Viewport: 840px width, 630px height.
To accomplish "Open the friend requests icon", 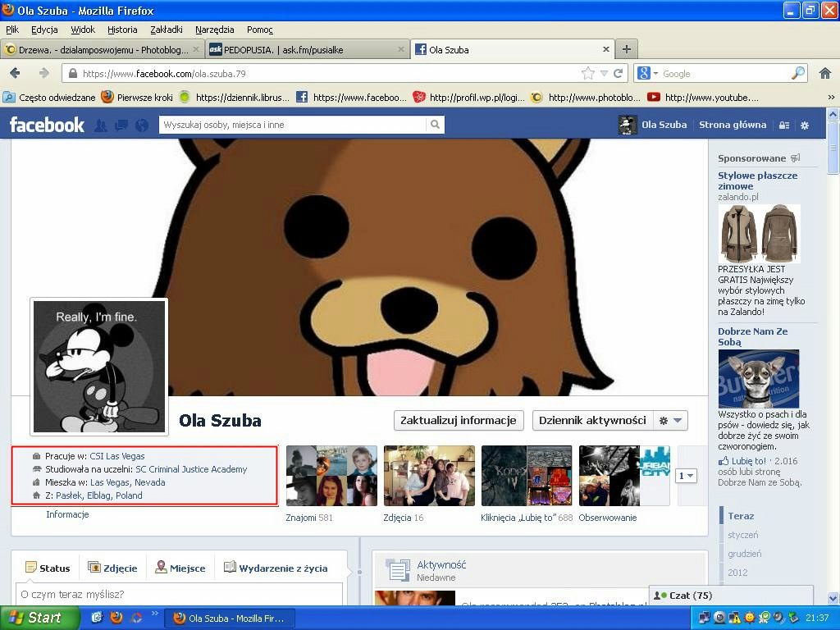I will click(x=100, y=126).
